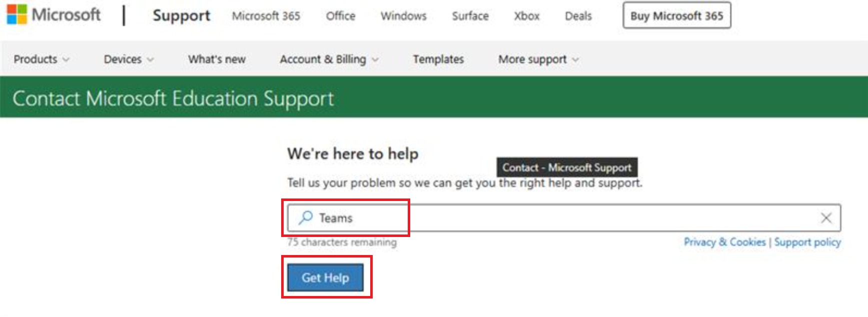Open the What's new page
The height and width of the screenshot is (317, 868).
pyautogui.click(x=217, y=59)
